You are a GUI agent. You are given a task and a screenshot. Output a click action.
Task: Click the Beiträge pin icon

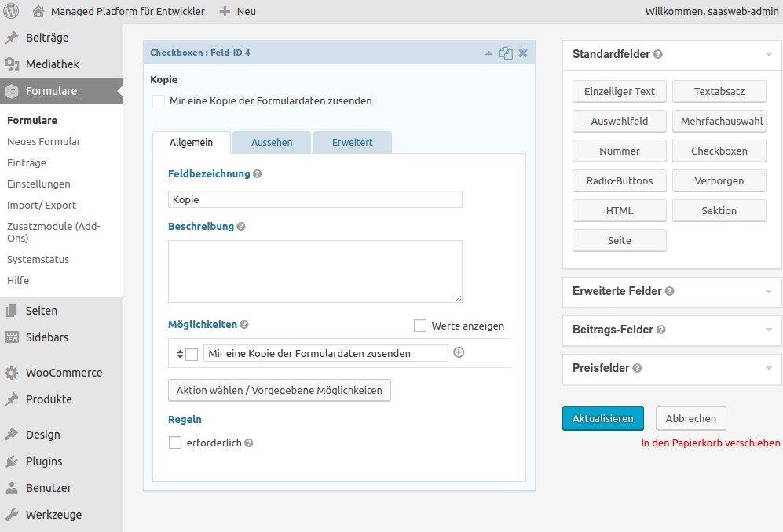(12, 38)
